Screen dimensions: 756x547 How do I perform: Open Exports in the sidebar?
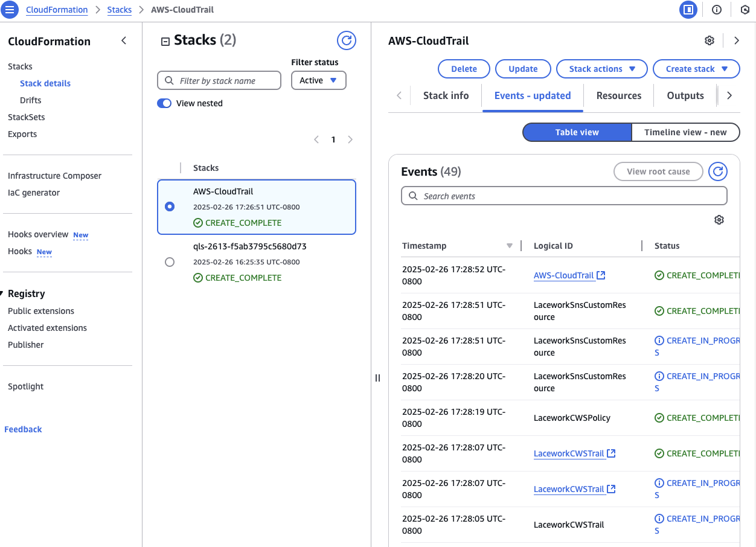tap(22, 134)
